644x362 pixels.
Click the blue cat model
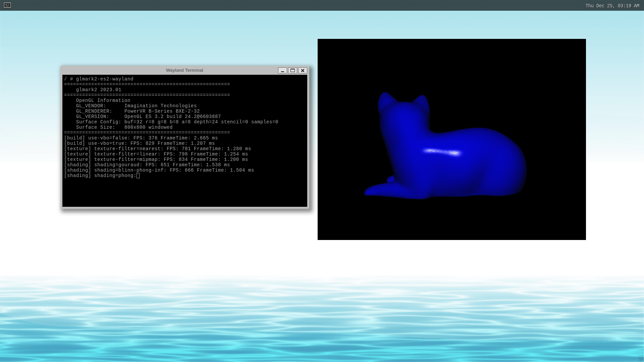[x=463, y=168]
